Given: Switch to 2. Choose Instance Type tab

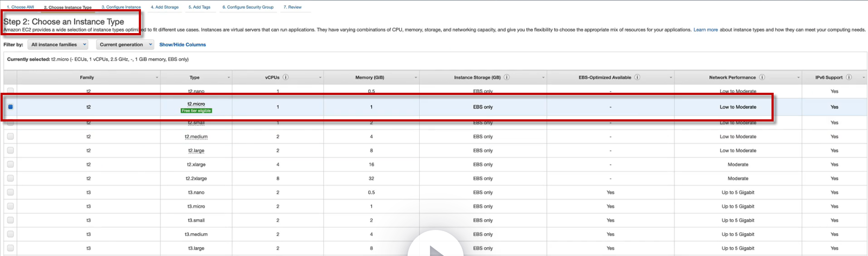Looking at the screenshot, I should [x=68, y=8].
